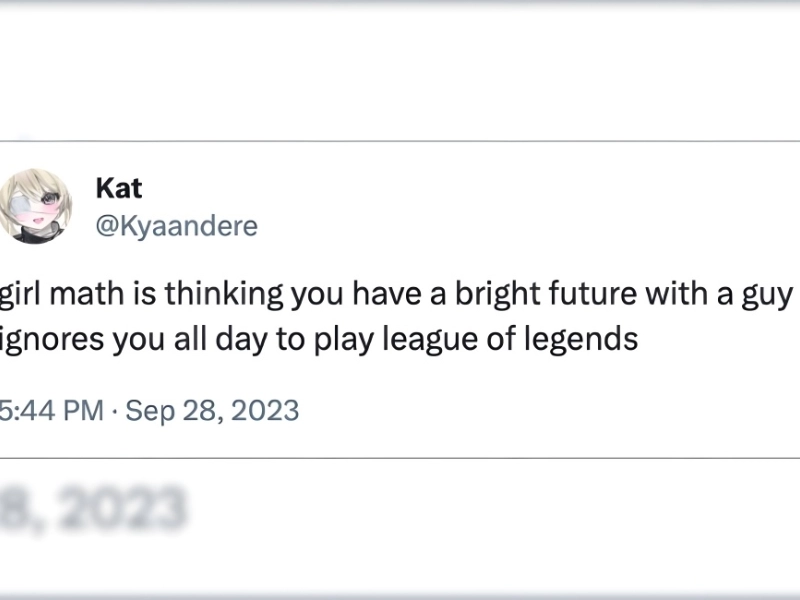Click the divider line below the timestamp

[x=400, y=458]
